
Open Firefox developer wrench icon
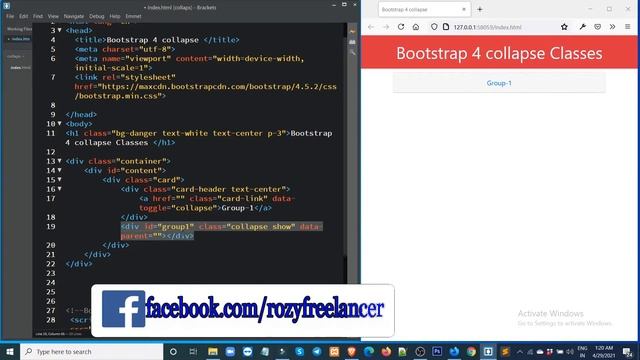(582, 27)
